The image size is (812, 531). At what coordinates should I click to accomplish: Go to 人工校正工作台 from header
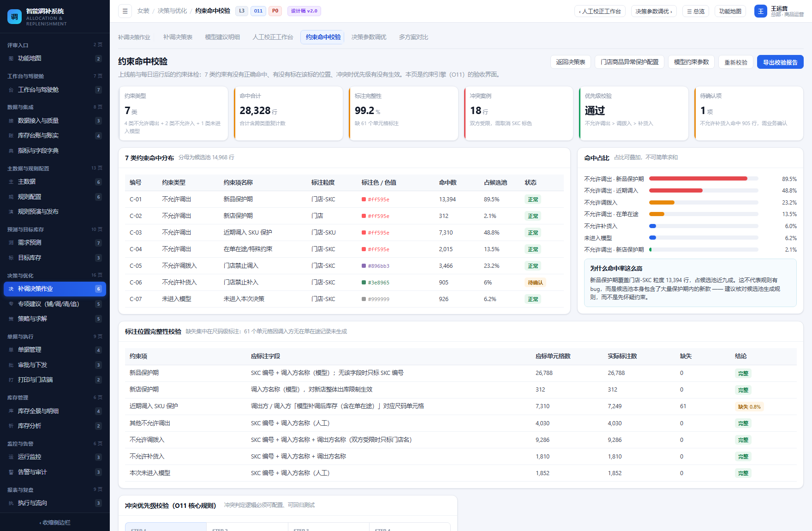600,11
